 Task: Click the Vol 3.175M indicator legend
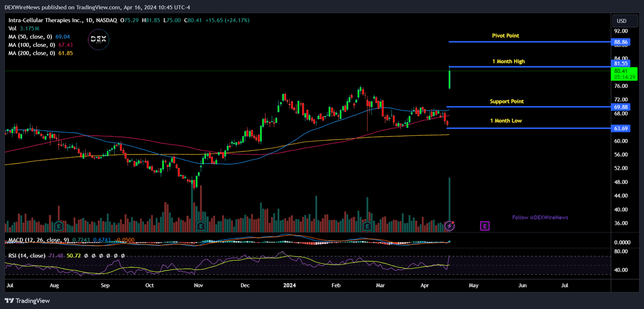[24, 28]
